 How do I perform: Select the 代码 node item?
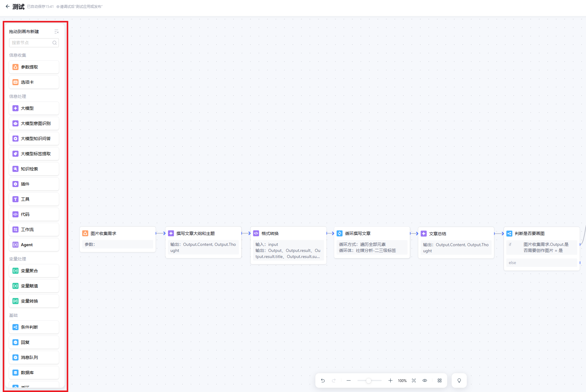(x=34, y=214)
